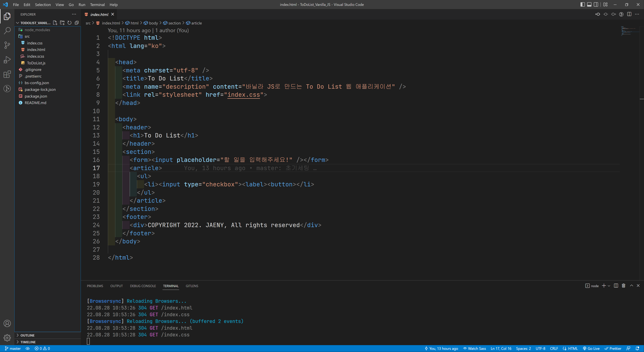Toggle Watch Sass in status bar

point(474,348)
